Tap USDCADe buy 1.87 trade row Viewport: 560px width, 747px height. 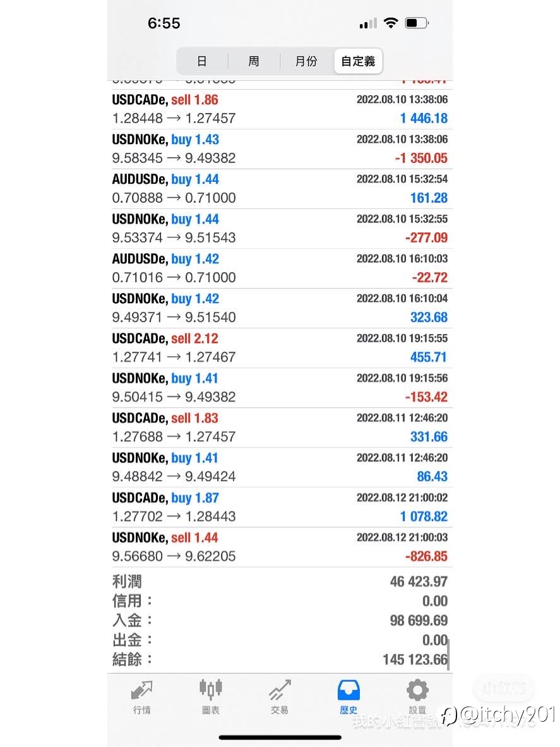coord(280,507)
